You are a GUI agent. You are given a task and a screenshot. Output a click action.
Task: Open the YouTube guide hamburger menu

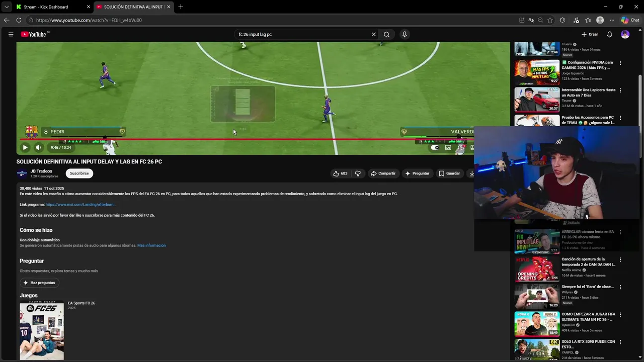click(x=11, y=34)
